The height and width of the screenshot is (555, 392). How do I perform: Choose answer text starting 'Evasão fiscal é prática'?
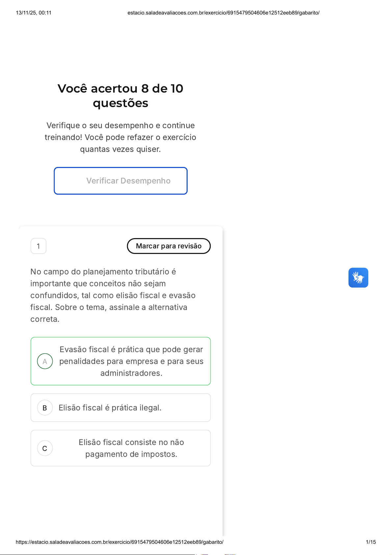(x=131, y=361)
